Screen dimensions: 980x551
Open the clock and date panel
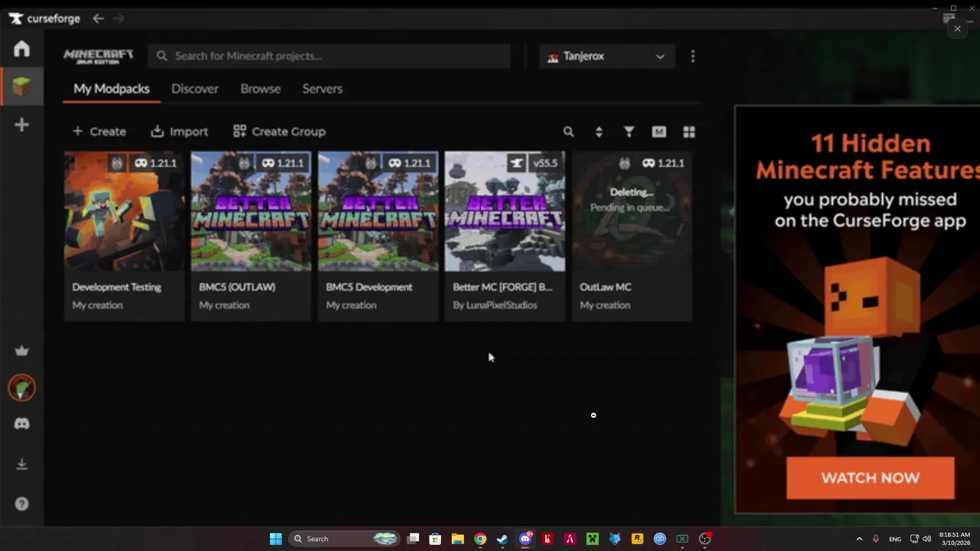pos(954,539)
